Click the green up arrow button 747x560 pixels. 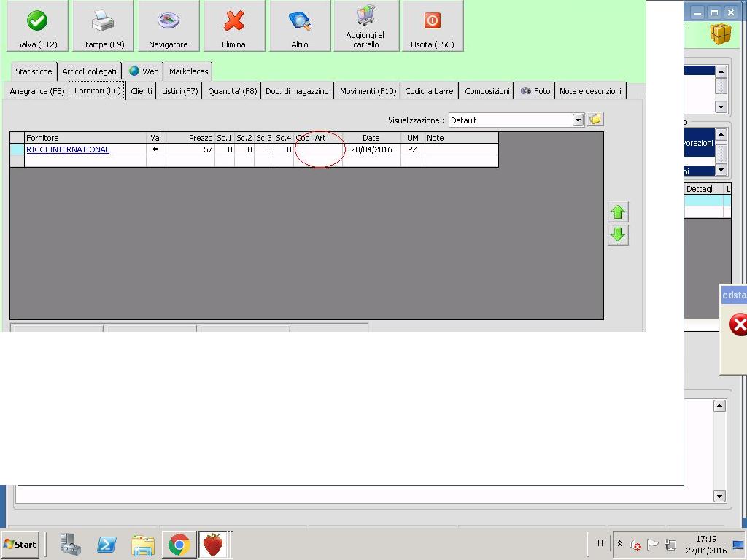(x=618, y=212)
